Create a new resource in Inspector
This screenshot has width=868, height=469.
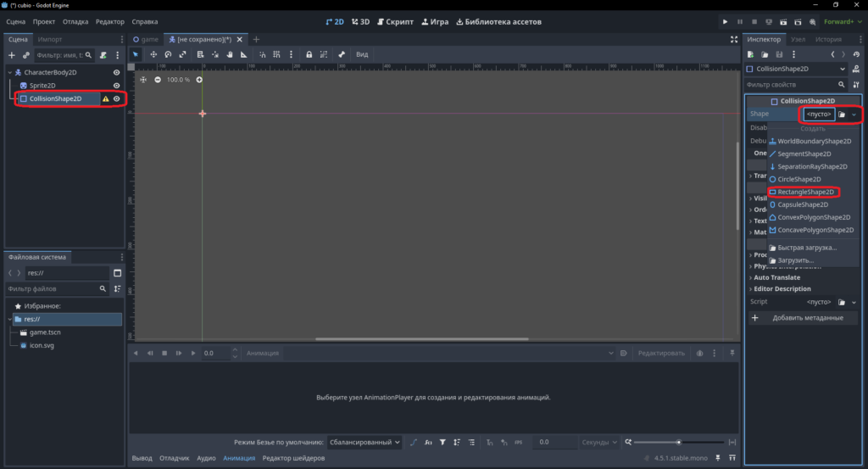point(750,54)
